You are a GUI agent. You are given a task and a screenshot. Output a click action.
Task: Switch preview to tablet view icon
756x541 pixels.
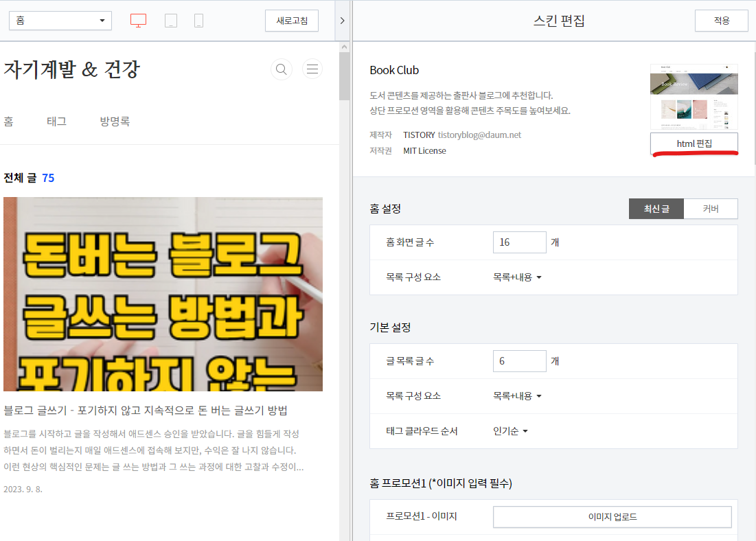(x=170, y=20)
